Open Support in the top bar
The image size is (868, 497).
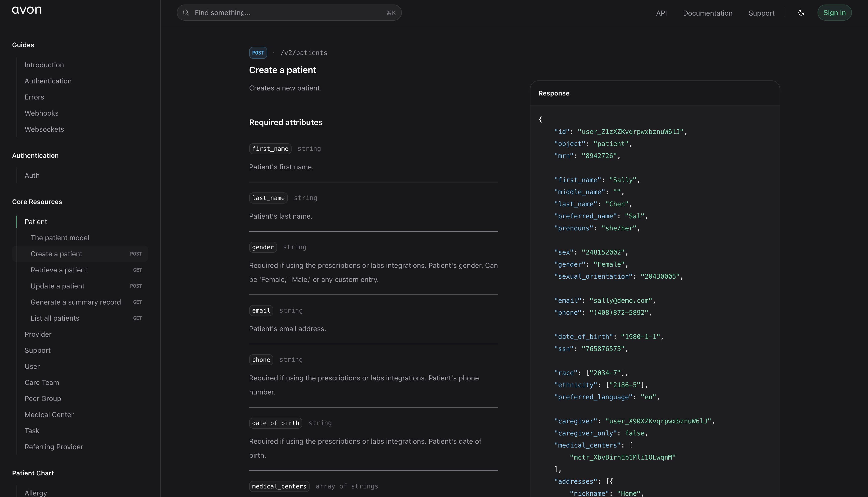coord(761,13)
